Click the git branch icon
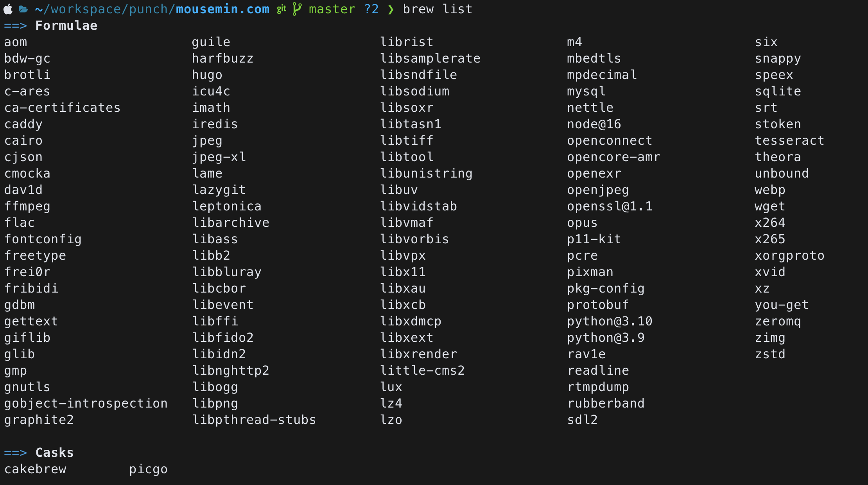Image resolution: width=868 pixels, height=485 pixels. [x=297, y=9]
